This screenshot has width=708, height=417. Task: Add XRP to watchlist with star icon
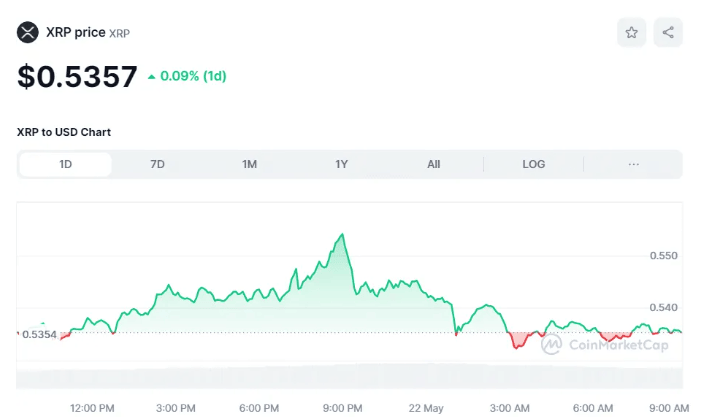click(x=631, y=32)
